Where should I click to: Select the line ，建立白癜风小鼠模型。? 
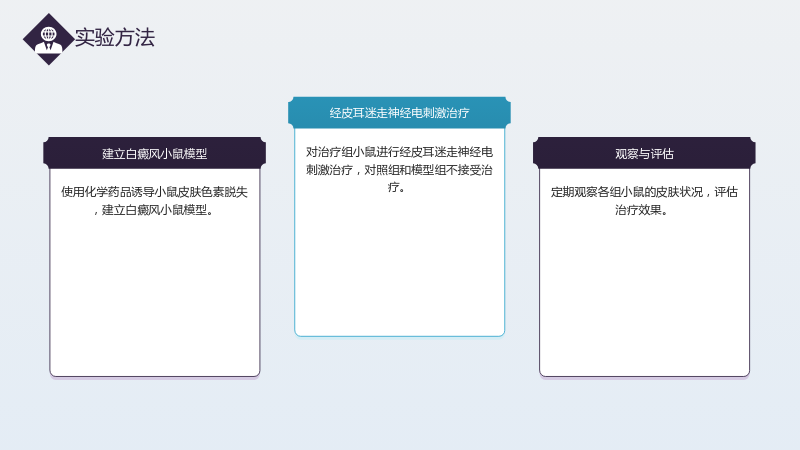[153, 210]
